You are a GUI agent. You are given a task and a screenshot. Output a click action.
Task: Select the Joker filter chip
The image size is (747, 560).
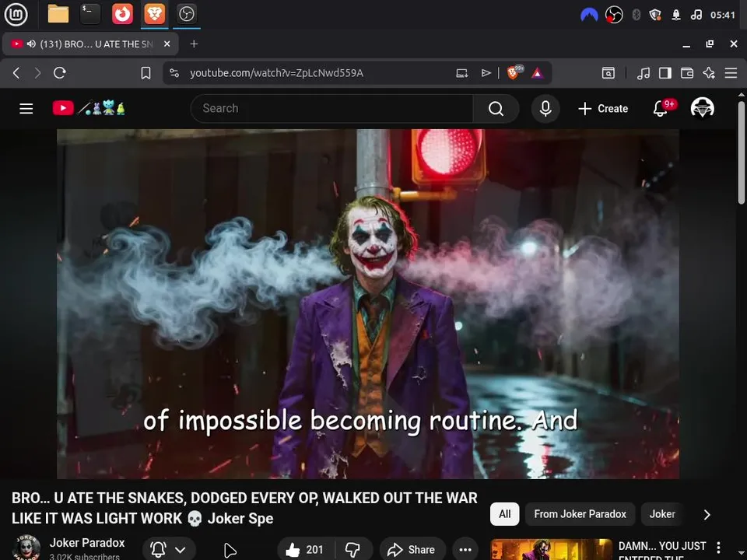click(x=662, y=514)
